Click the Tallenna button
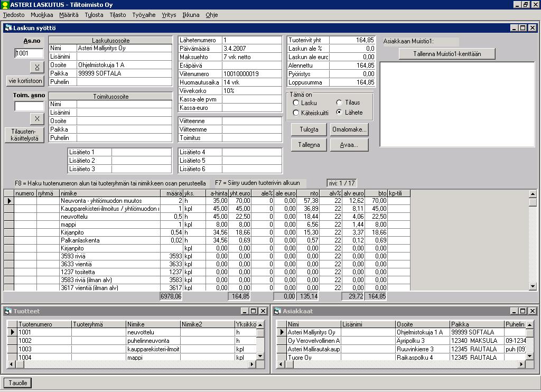541x392 pixels. click(309, 145)
